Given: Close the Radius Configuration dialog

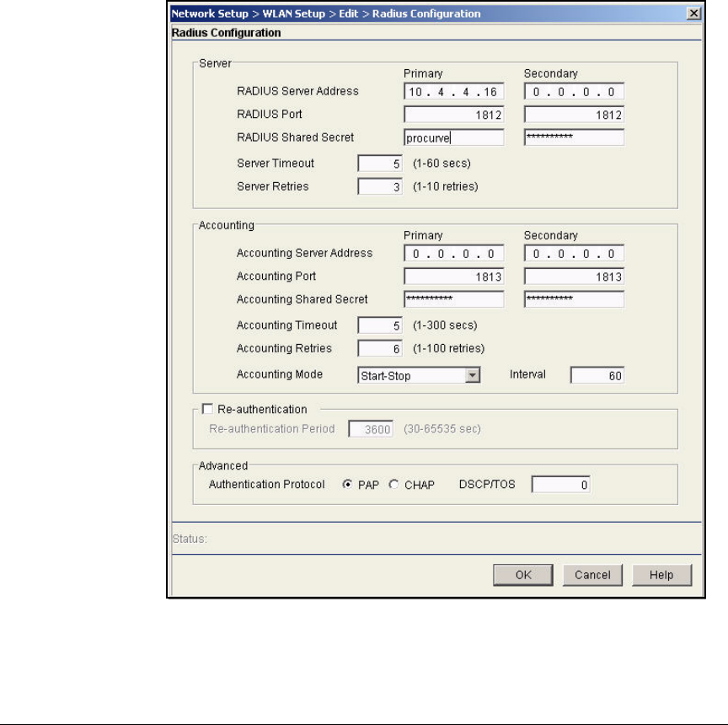Looking at the screenshot, I should [693, 13].
